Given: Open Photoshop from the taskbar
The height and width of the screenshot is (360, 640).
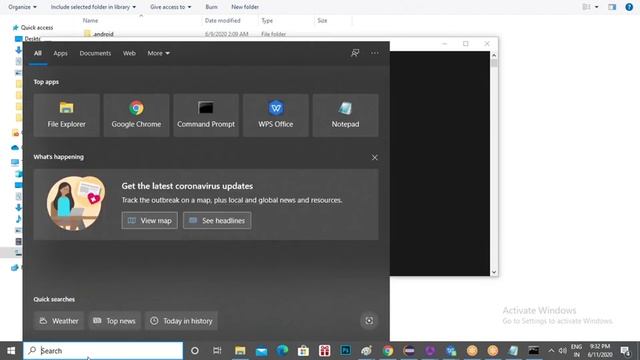Looking at the screenshot, I should click(x=345, y=351).
